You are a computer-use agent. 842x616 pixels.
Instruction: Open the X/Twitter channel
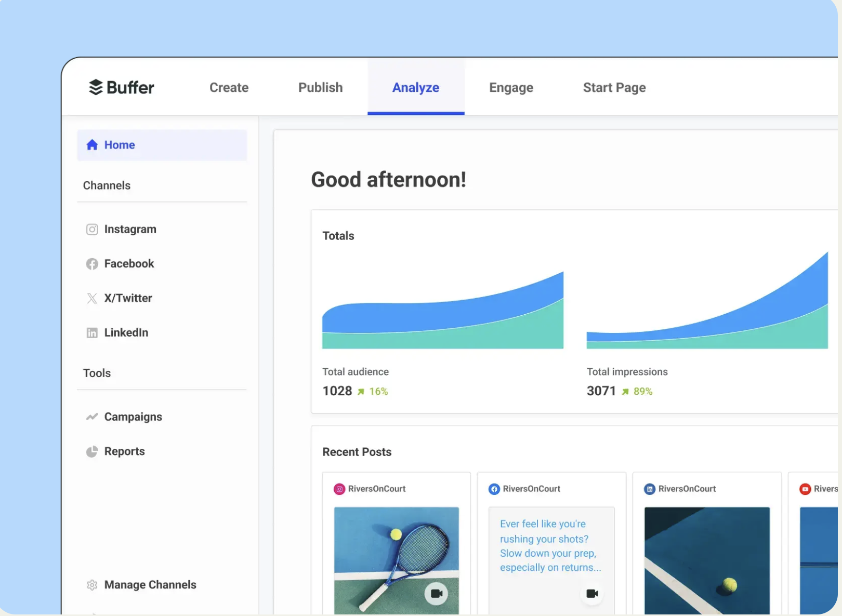128,298
